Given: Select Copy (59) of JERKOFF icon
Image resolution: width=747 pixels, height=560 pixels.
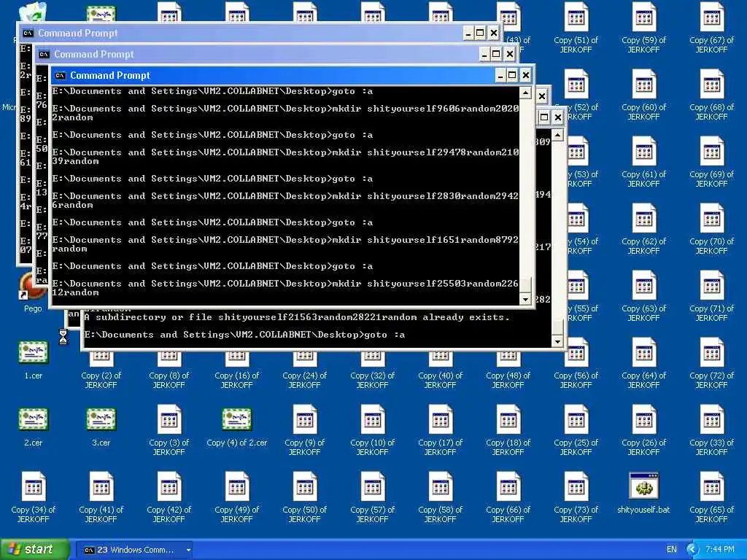Looking at the screenshot, I should [643, 17].
